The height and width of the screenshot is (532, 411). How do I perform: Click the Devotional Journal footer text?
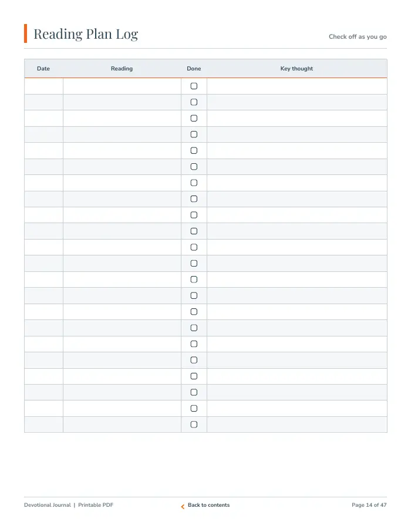coord(48,505)
